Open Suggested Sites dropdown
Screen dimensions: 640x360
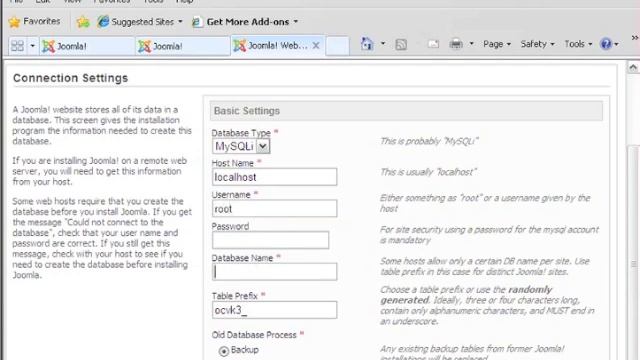click(140, 22)
